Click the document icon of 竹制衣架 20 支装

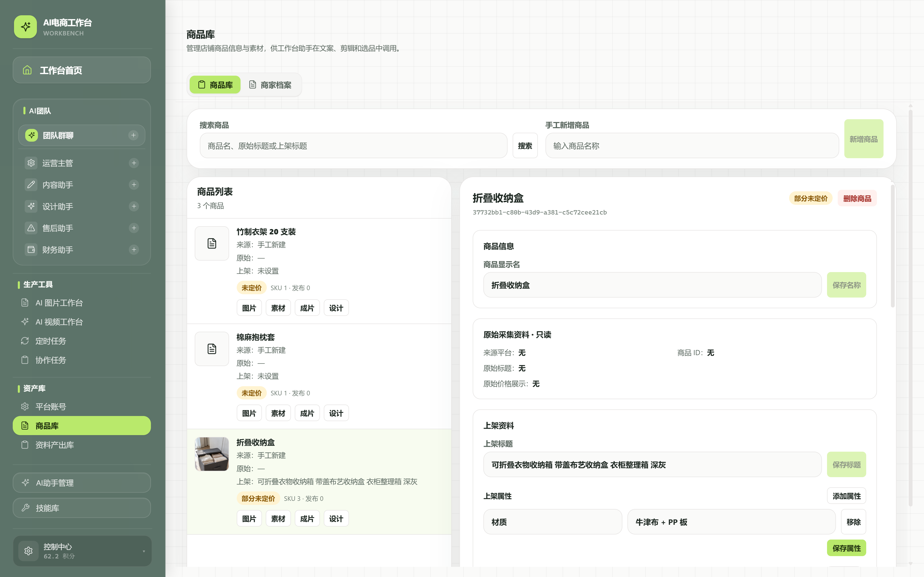tap(212, 244)
